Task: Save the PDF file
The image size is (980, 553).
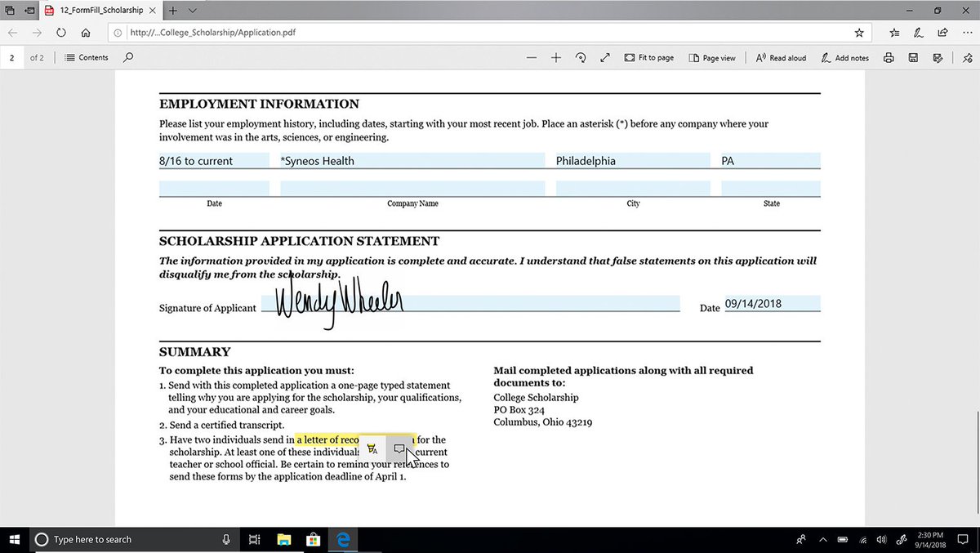Action: (x=913, y=58)
